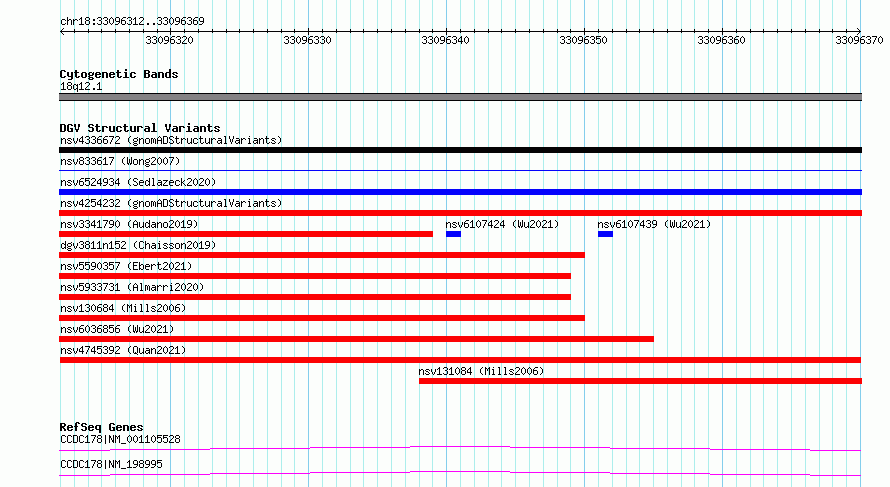Click the nsv6524934 Sedlazeck2020 blue bar
Image resolution: width=890 pixels, height=487 pixels.
pos(460,192)
